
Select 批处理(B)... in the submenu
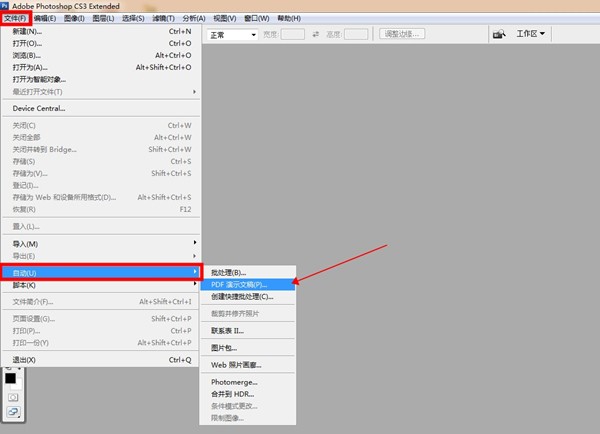click(x=248, y=272)
